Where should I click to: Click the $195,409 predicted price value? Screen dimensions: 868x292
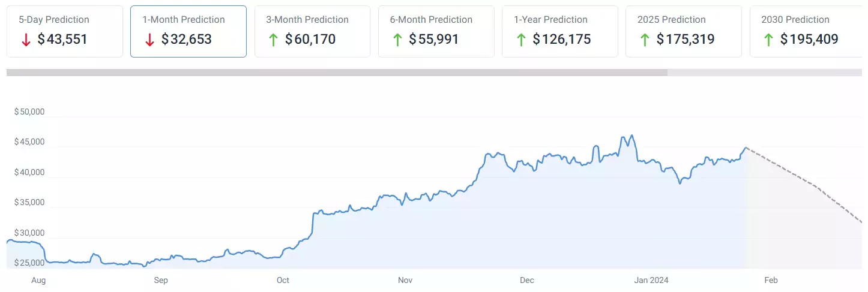coord(809,40)
